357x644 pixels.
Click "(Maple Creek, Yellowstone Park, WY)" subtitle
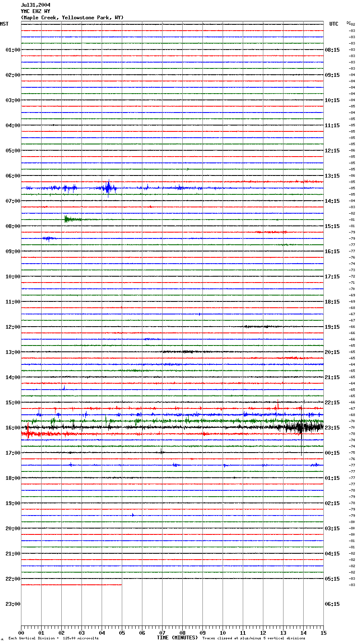click(x=72, y=18)
